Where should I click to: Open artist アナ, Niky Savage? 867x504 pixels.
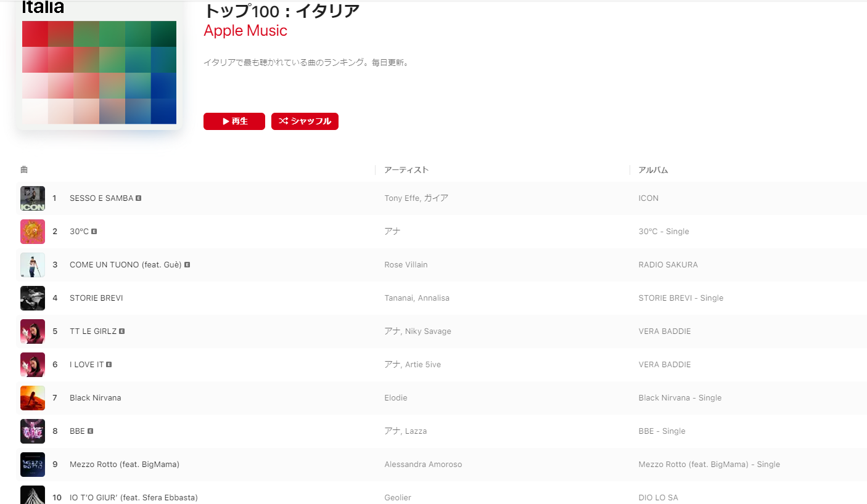tap(417, 331)
